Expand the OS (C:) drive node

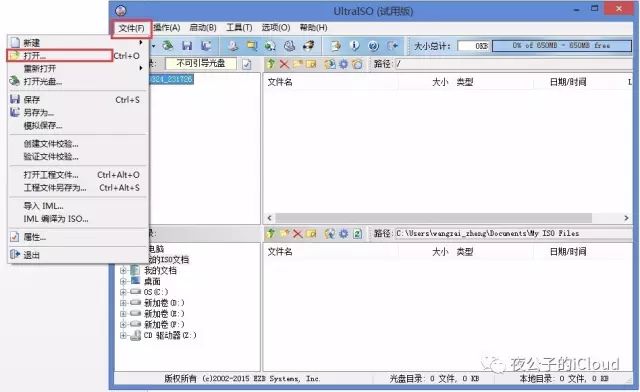[123, 292]
